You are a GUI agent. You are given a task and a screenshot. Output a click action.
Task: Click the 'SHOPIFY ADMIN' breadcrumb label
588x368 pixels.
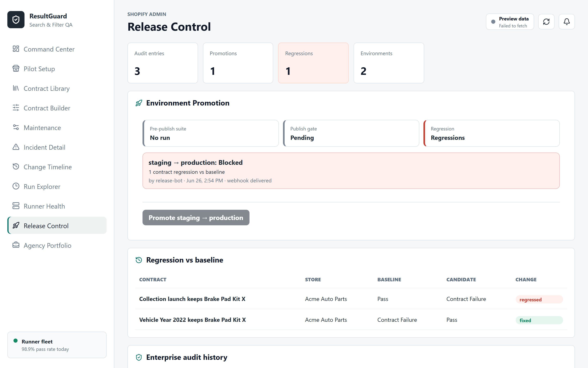(x=147, y=14)
